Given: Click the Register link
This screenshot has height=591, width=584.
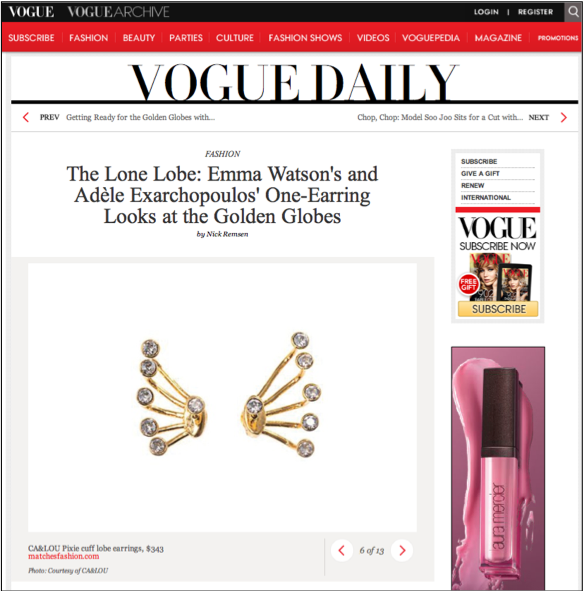Looking at the screenshot, I should pos(535,12).
